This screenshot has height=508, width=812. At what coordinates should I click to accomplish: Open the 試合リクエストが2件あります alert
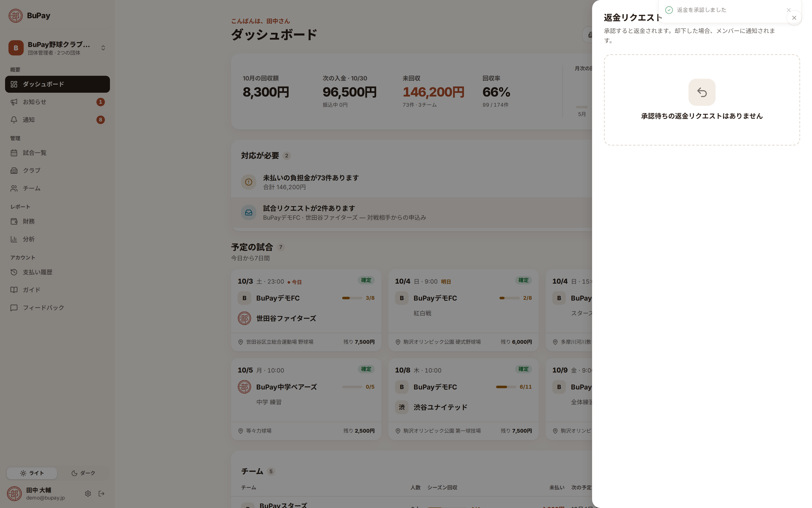pyautogui.click(x=411, y=213)
